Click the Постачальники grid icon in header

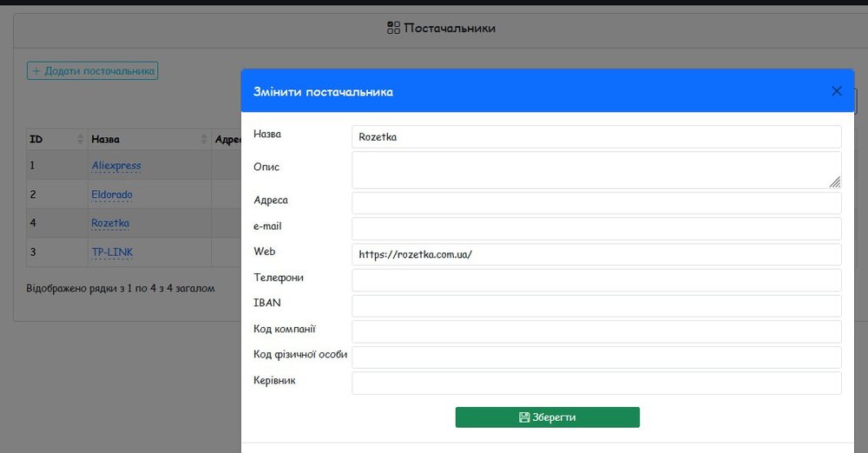(393, 28)
